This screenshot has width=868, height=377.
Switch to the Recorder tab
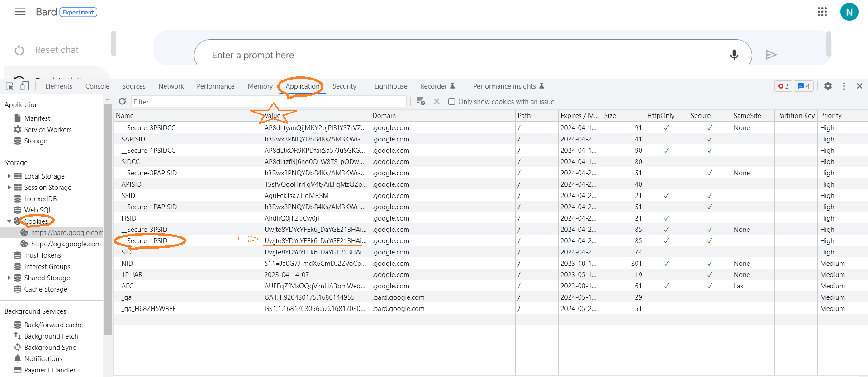(437, 86)
